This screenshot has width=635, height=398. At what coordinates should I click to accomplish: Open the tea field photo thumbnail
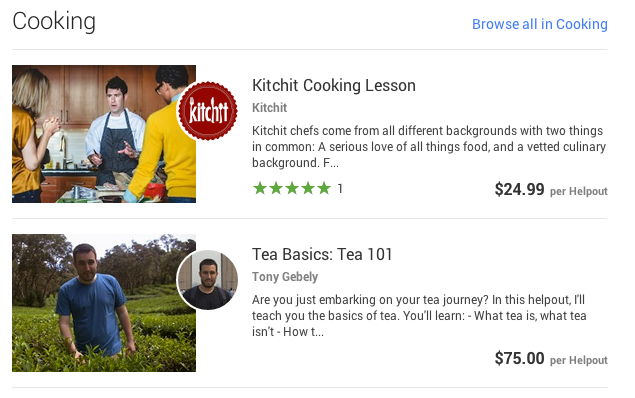104,303
